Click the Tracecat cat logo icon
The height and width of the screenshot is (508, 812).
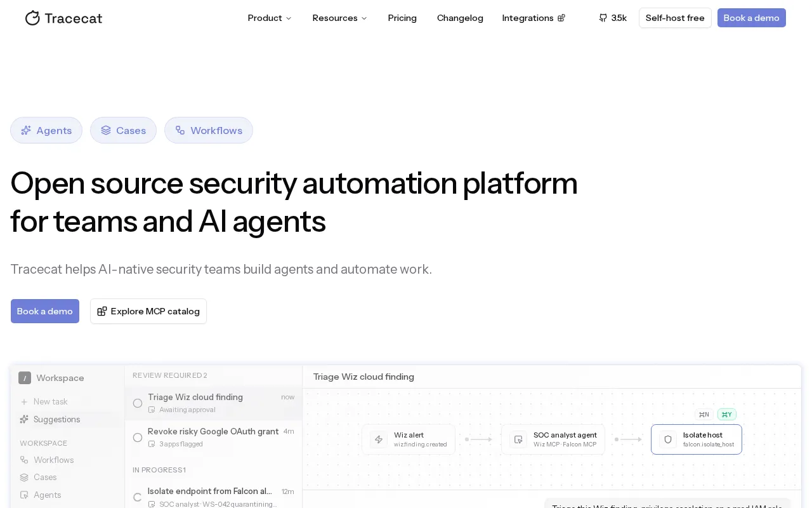[x=32, y=18]
